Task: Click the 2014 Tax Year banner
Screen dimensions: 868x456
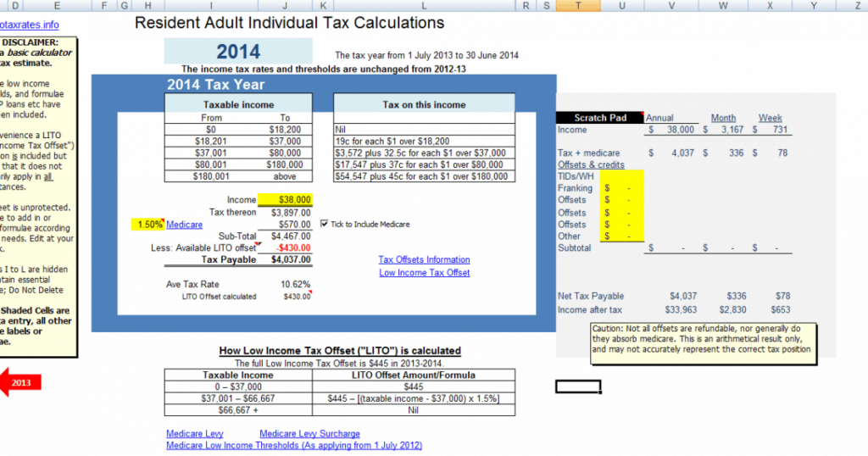Action: pyautogui.click(x=324, y=84)
